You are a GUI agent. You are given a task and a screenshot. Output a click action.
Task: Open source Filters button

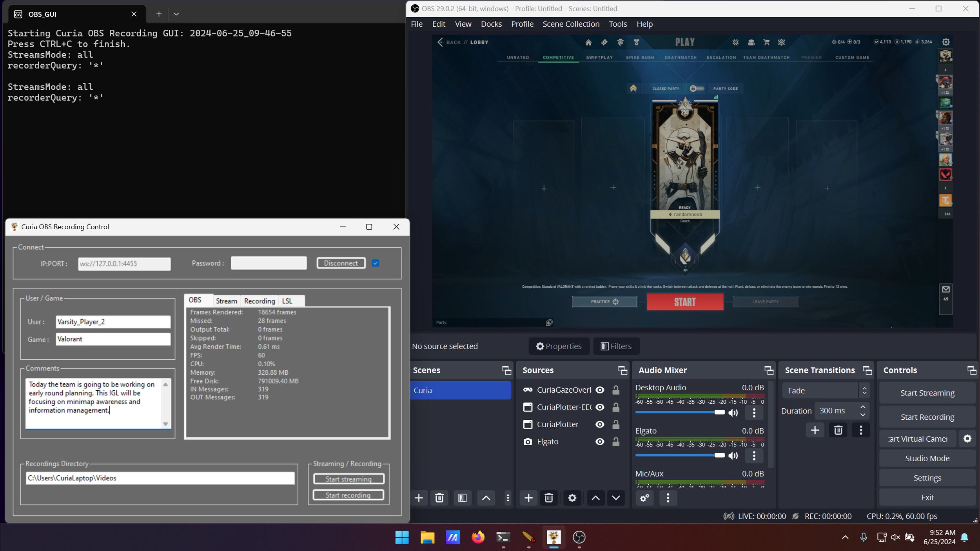point(616,346)
